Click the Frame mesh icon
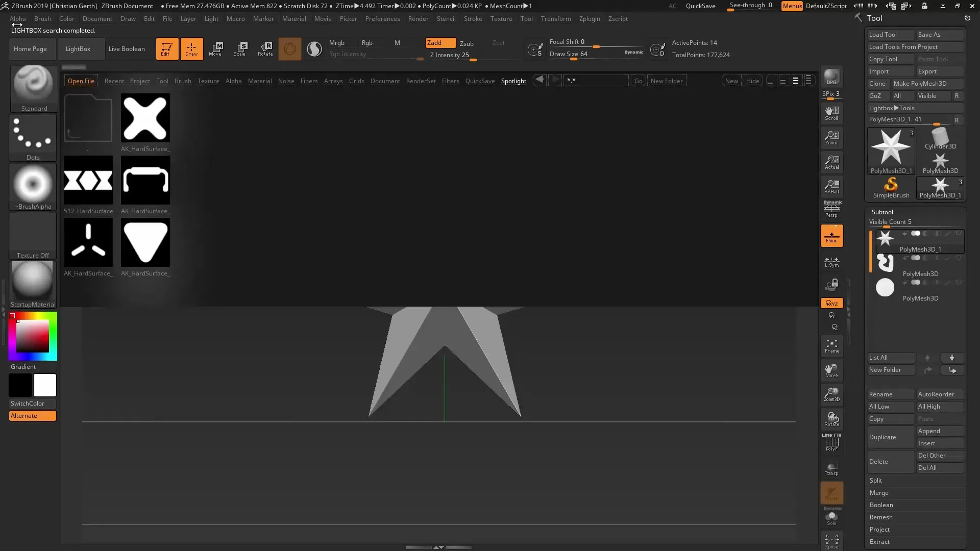The height and width of the screenshot is (551, 980). pyautogui.click(x=831, y=346)
